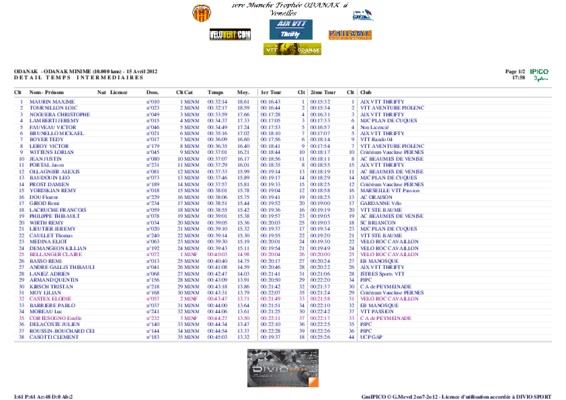
Task: Click the small blue logo beside title
Action: tap(362, 15)
